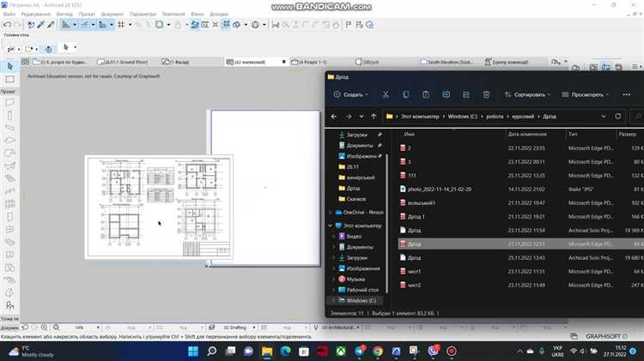Screen dimensions: 644x361
Task: Open the Teamwork menu
Action: (173, 14)
